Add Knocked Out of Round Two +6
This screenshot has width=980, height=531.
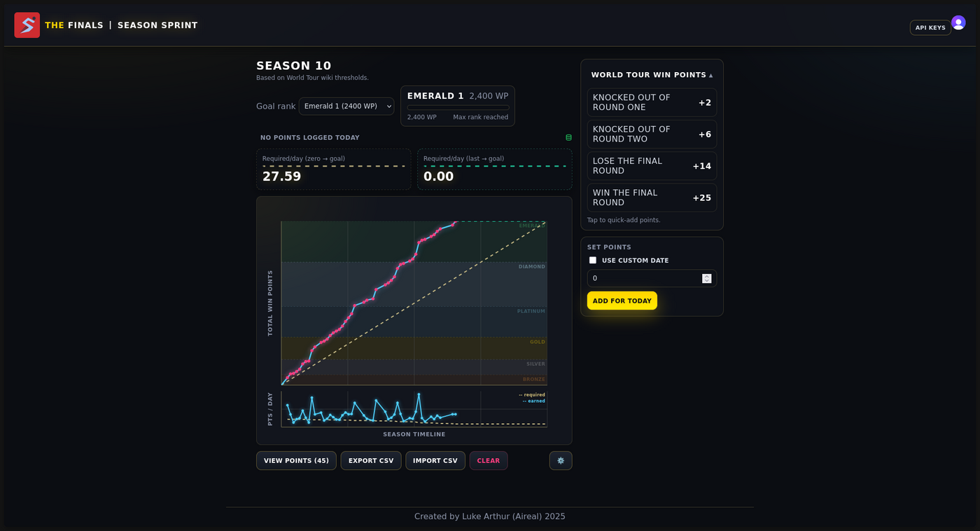tap(652, 134)
